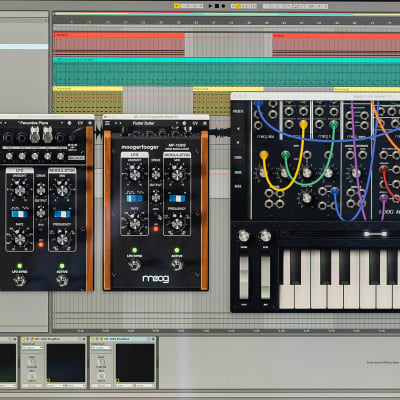Click the yellow cable plug in the modular's top jack row
This screenshot has height=400, width=400.
(x=303, y=124)
